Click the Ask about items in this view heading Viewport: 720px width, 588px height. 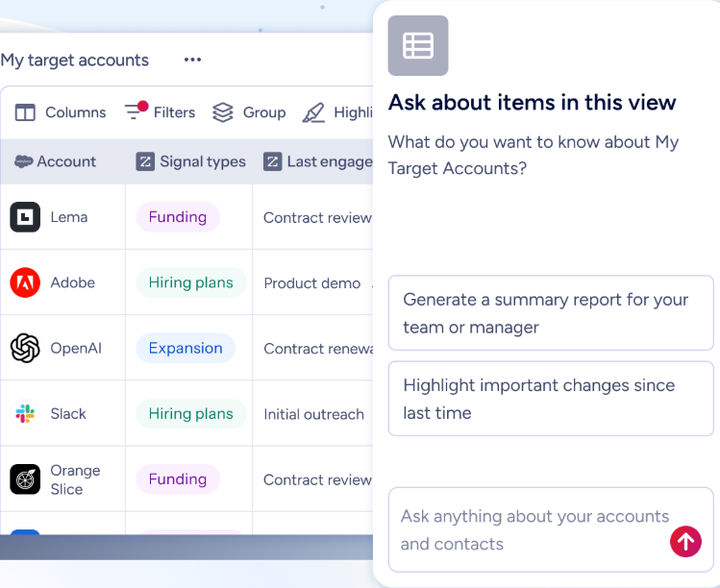pyautogui.click(x=533, y=103)
